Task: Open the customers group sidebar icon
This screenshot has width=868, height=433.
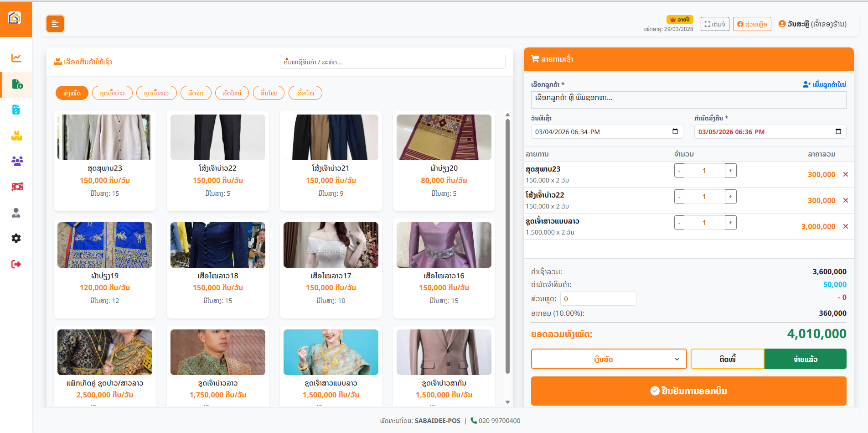Action: [x=16, y=161]
